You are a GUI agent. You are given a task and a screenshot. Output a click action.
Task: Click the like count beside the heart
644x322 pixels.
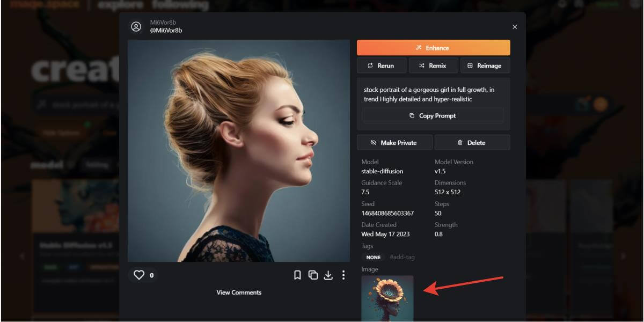coord(152,275)
